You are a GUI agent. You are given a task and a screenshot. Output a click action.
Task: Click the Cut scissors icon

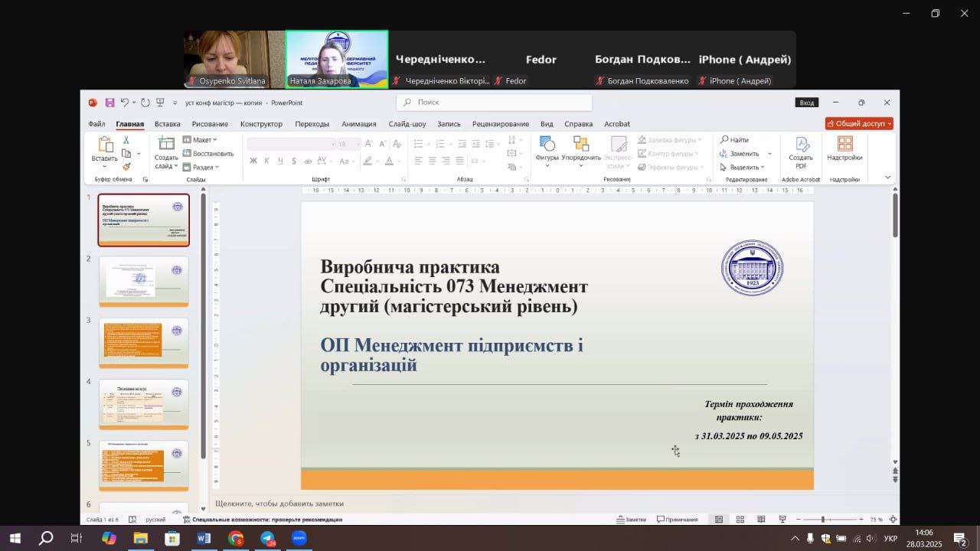[126, 140]
